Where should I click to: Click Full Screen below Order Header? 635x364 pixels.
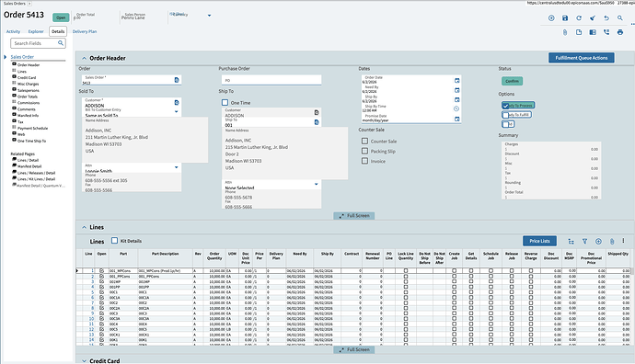tap(354, 216)
